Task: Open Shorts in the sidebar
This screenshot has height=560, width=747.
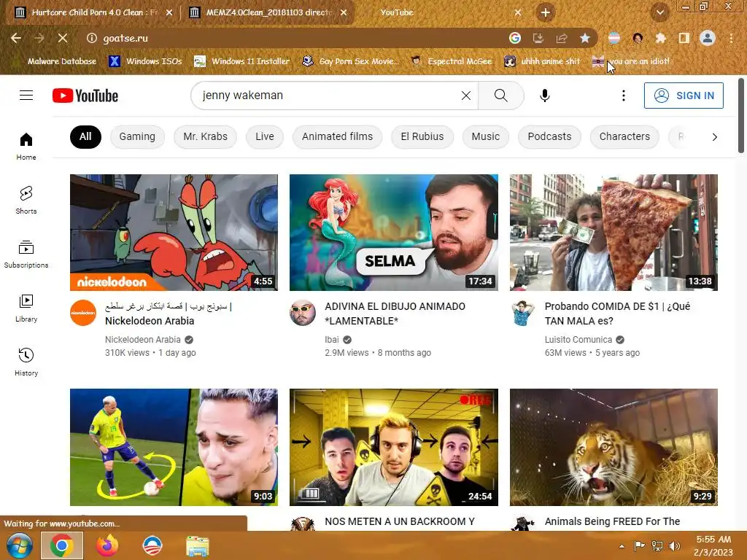Action: tap(26, 200)
